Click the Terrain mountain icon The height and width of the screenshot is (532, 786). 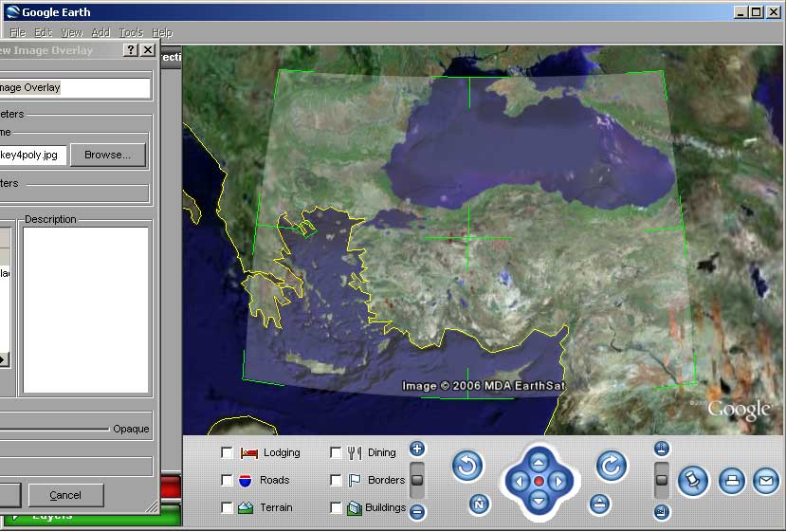click(x=246, y=507)
